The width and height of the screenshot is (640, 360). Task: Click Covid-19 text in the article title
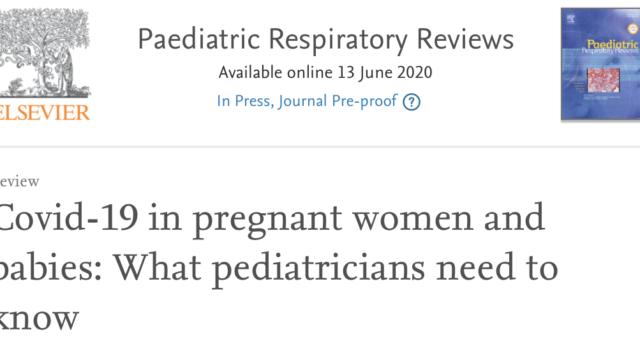click(x=69, y=217)
